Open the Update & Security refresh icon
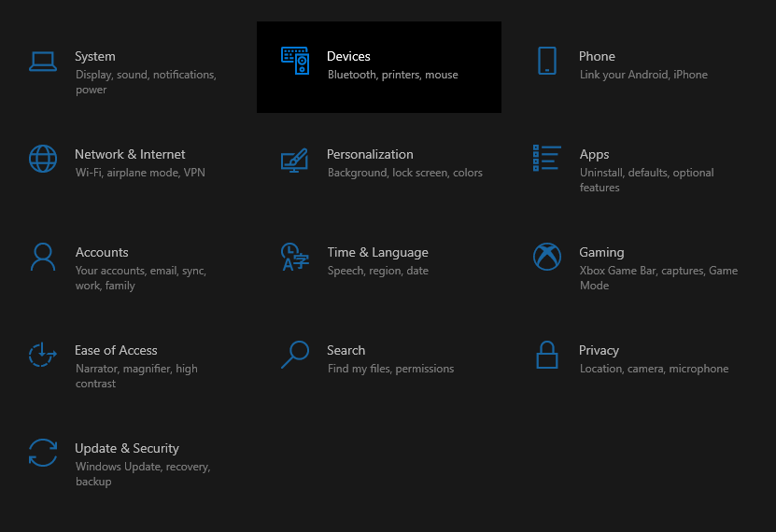Viewport: 776px width, 532px height. click(43, 453)
